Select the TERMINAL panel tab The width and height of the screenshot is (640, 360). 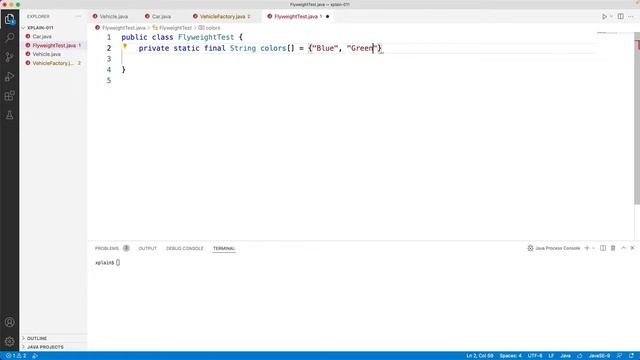click(x=224, y=248)
